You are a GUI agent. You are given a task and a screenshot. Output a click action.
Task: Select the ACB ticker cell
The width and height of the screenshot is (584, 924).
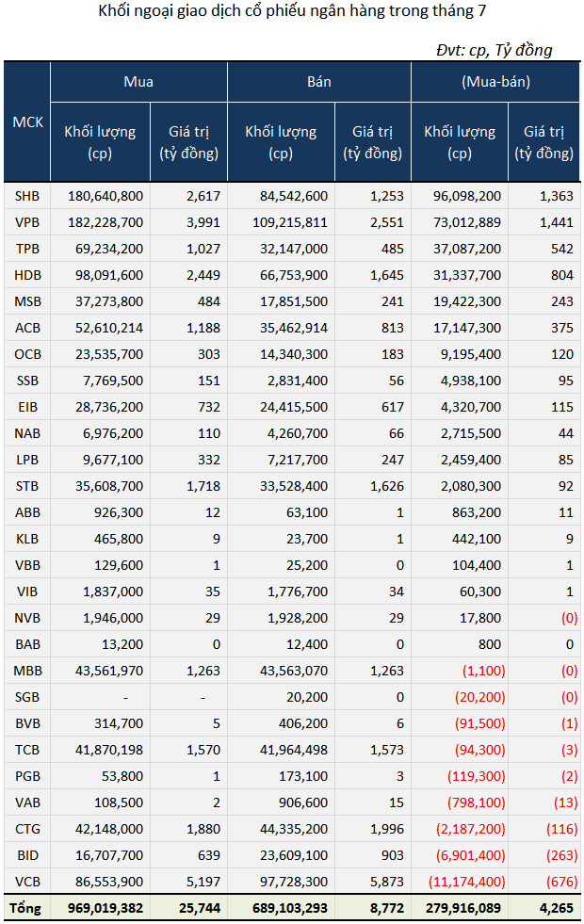[27, 328]
